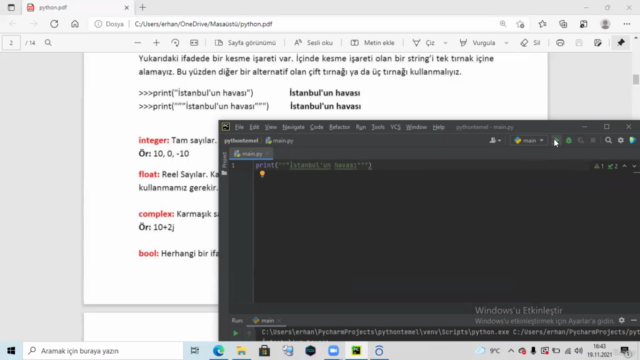Image resolution: width=640 pixels, height=360 pixels.
Task: Open Edge Collections icon
Action: 563,24
